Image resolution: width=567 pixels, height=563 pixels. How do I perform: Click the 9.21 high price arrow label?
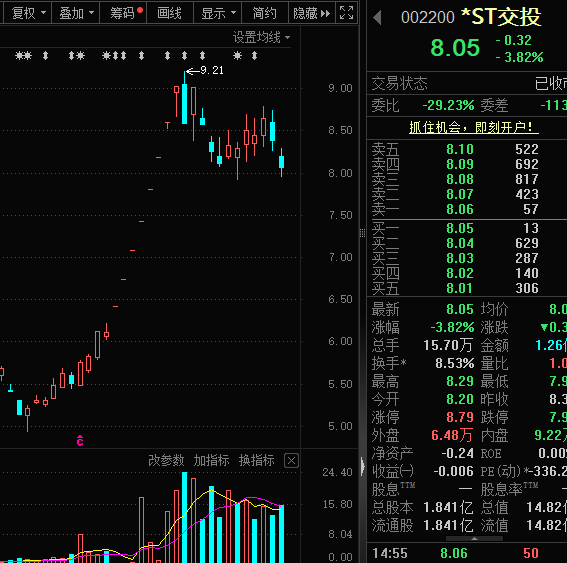(205, 70)
